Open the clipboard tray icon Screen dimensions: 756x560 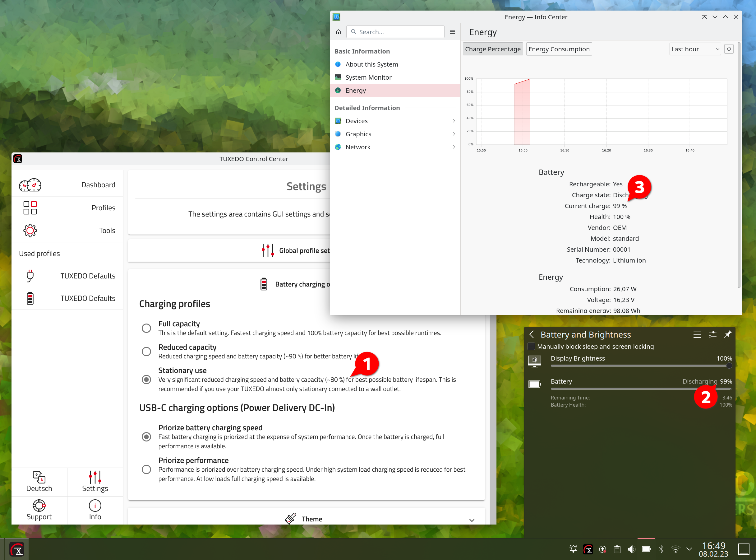tap(617, 549)
